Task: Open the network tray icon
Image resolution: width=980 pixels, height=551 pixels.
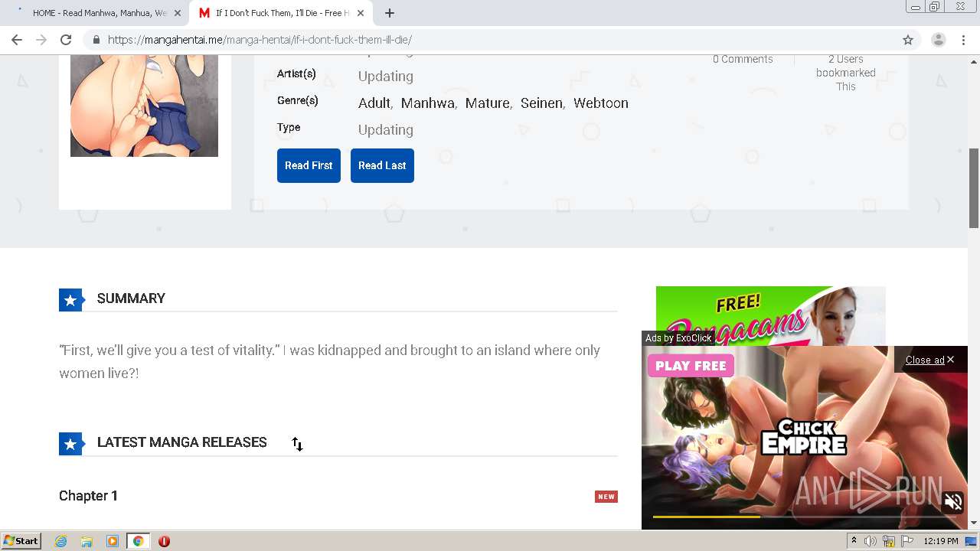Action: [x=889, y=541]
